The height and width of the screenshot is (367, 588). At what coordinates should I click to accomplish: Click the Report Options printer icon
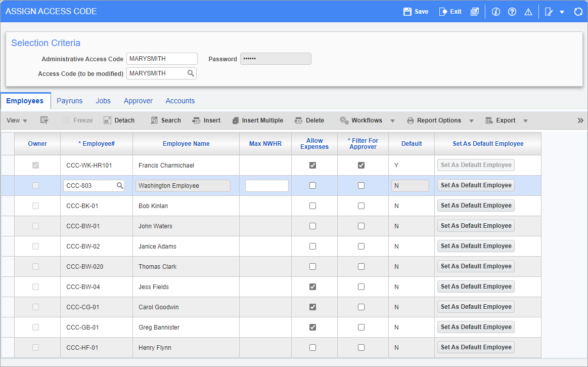tap(410, 120)
